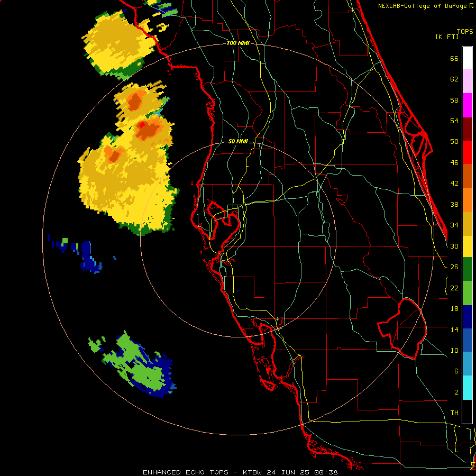Select the navy blue legend swatch
Viewport: 476px width, 476px height.
tap(467, 317)
